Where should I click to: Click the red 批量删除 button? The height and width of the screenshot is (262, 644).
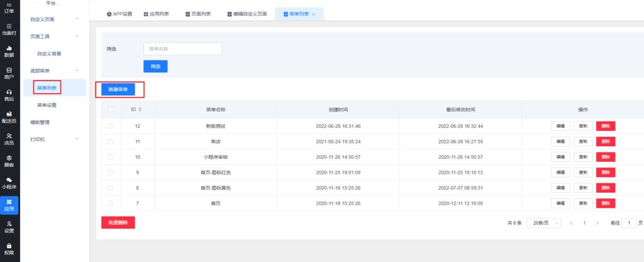coord(118,222)
